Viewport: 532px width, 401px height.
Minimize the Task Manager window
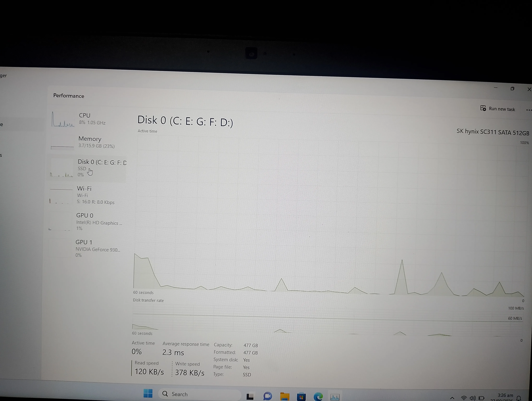[x=496, y=88]
